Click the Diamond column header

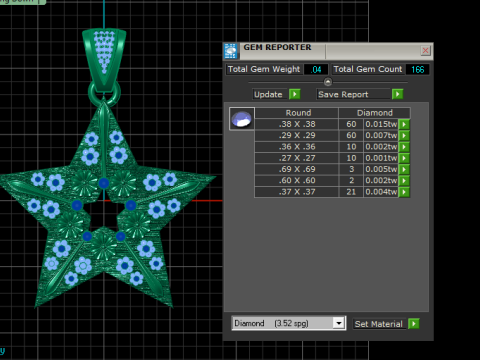374,113
